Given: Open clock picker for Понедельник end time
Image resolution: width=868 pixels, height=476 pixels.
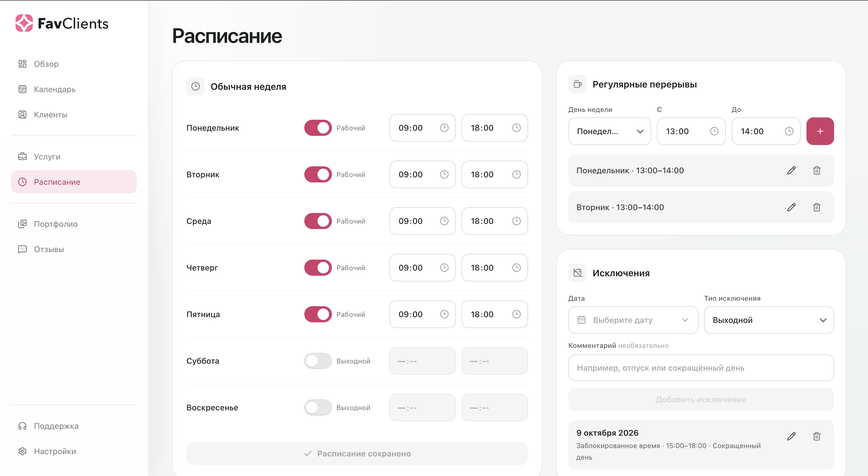Looking at the screenshot, I should click(x=516, y=128).
